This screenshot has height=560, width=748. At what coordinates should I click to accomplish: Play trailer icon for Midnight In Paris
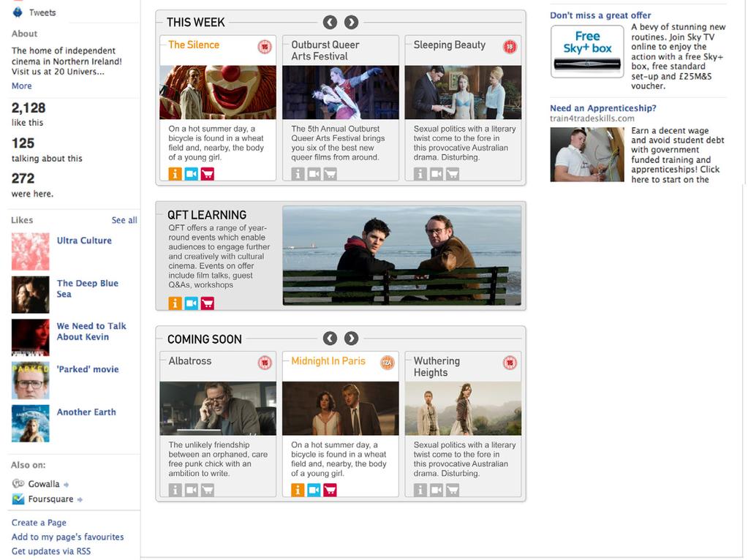pyautogui.click(x=314, y=490)
